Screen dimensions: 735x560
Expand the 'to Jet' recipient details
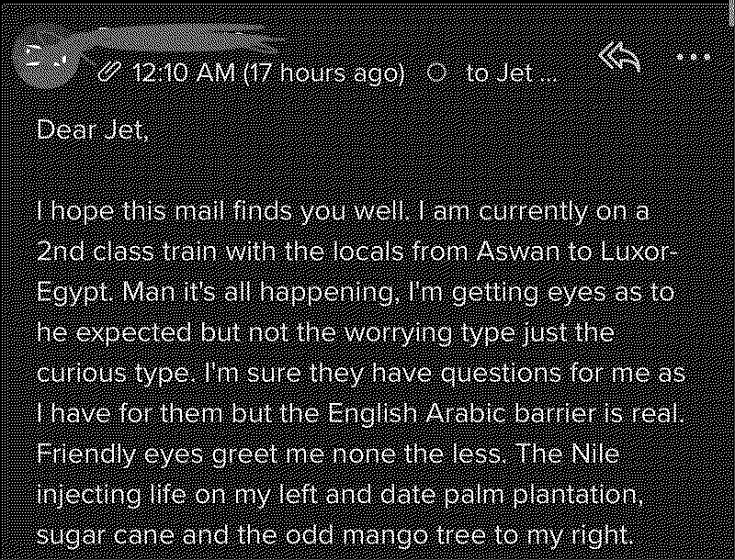tap(501, 72)
